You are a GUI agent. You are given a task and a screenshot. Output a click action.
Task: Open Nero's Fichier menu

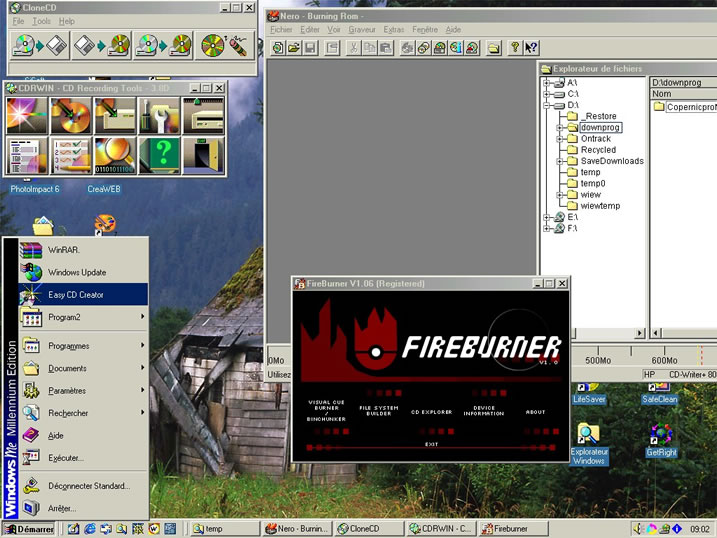pos(281,30)
